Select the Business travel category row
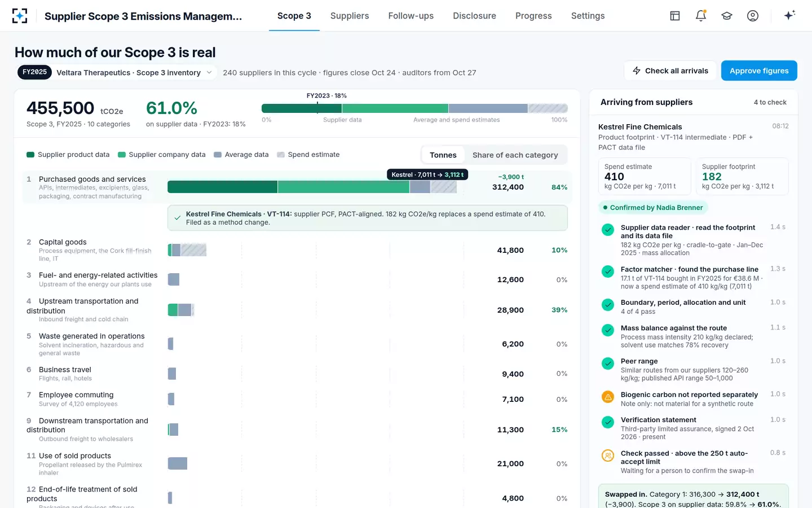 tap(297, 374)
